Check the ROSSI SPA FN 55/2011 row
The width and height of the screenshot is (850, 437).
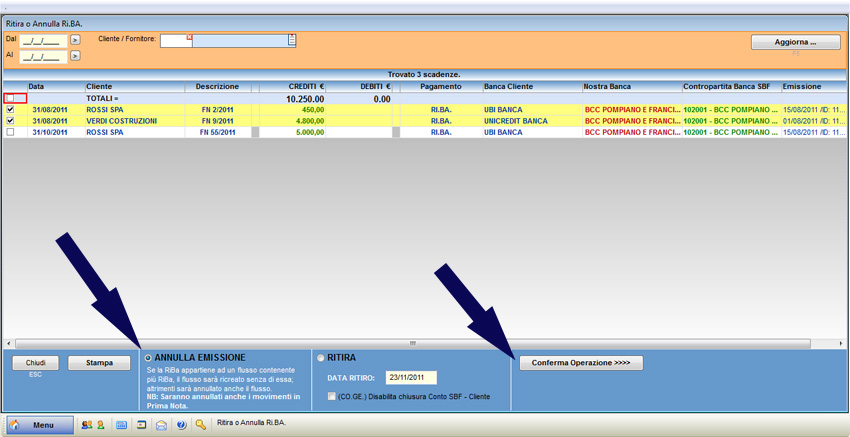[x=11, y=132]
